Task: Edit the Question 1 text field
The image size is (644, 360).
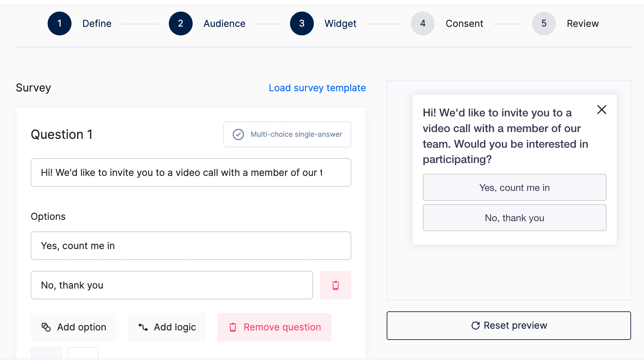Action: (x=191, y=173)
